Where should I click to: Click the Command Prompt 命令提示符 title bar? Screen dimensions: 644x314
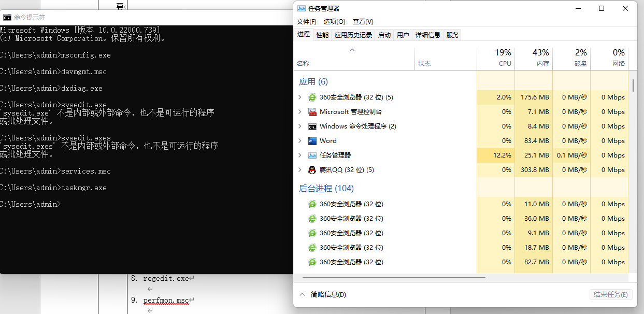[147, 17]
